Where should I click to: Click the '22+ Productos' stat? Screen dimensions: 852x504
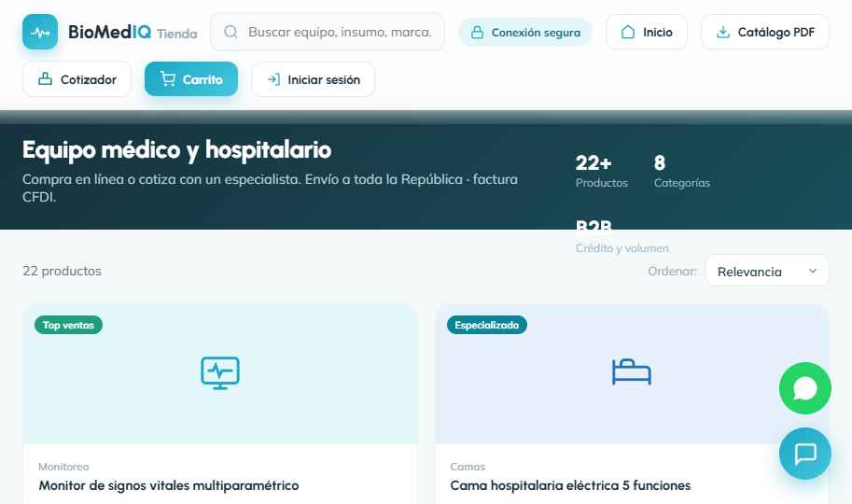(x=602, y=171)
